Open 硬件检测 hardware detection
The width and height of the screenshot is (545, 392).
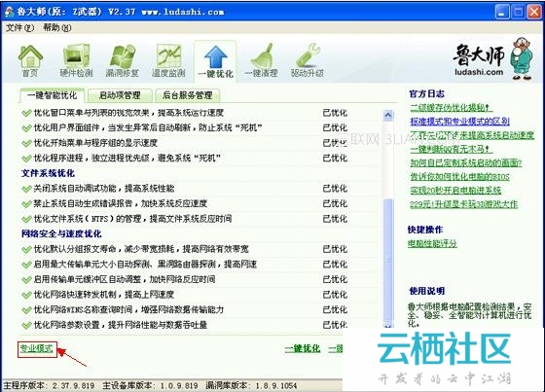click(76, 61)
